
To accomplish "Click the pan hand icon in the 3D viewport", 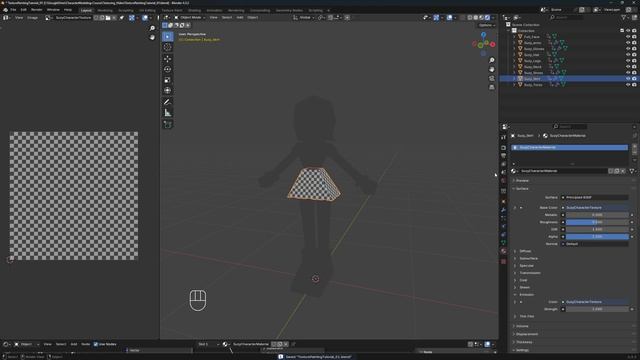I will point(491,69).
